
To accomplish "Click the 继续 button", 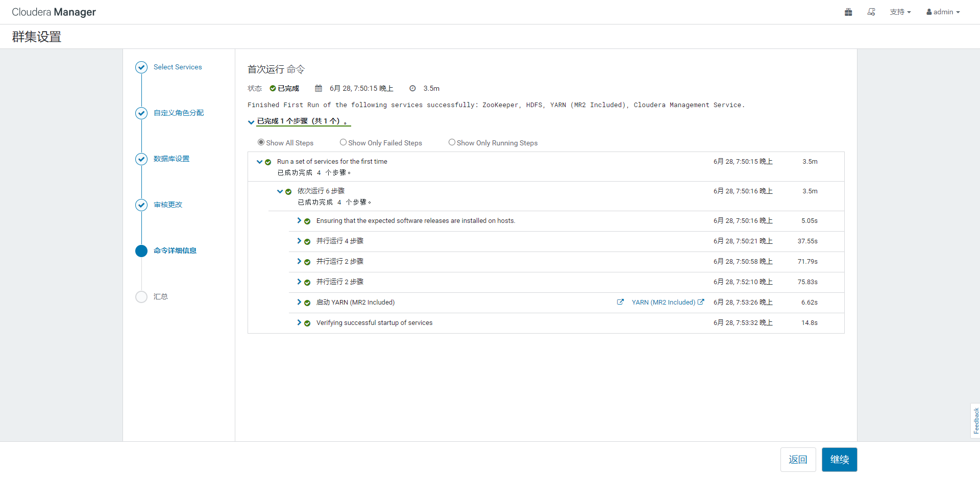I will pos(839,460).
